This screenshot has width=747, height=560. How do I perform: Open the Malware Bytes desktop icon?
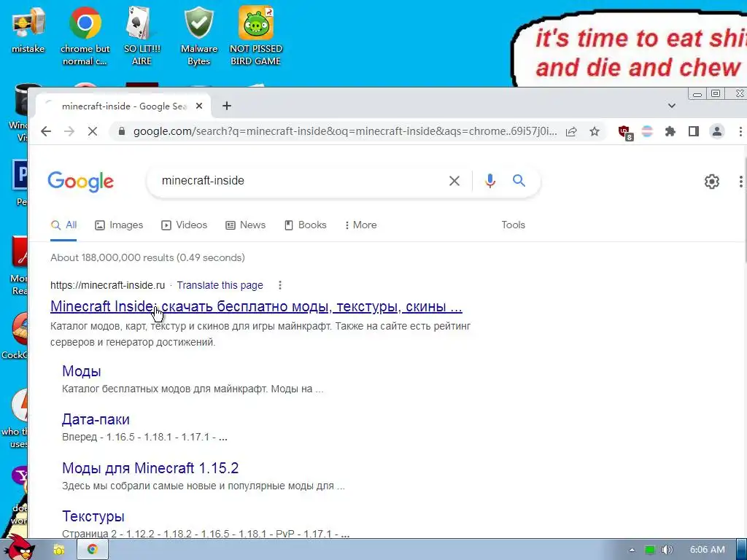tap(198, 36)
